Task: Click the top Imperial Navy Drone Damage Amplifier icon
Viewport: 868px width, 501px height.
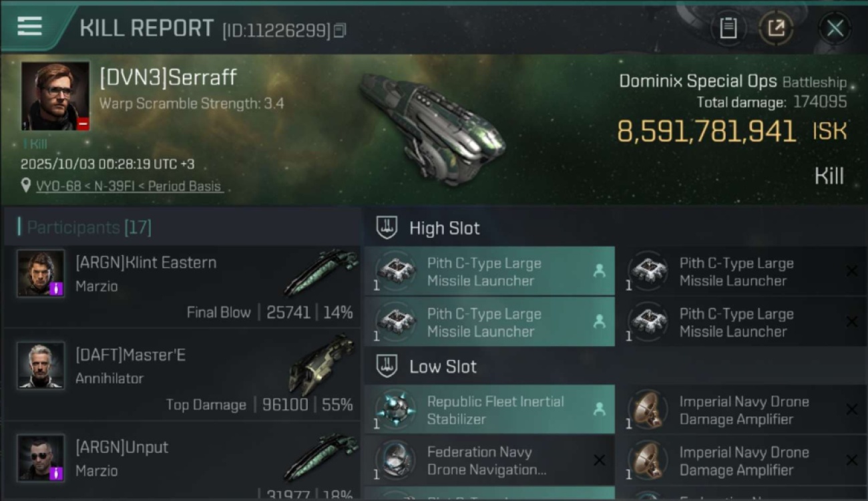Action: [646, 409]
